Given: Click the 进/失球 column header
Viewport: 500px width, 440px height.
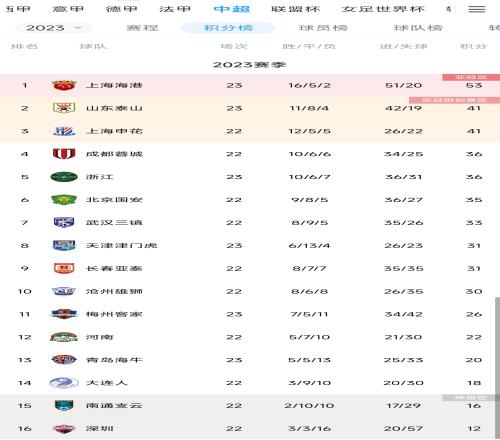Looking at the screenshot, I should pyautogui.click(x=403, y=46).
